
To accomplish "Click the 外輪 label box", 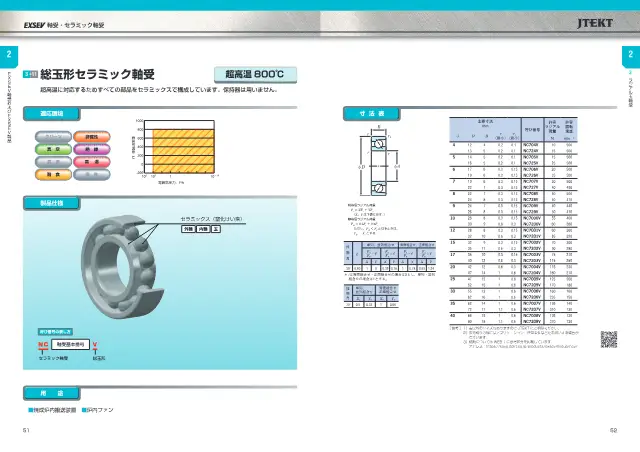I will point(188,229).
